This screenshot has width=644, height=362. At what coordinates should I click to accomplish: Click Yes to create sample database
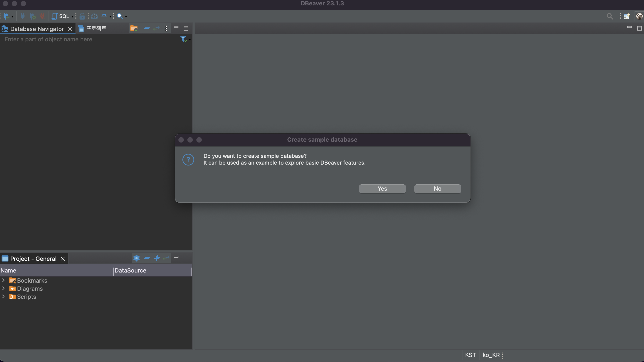tap(382, 189)
